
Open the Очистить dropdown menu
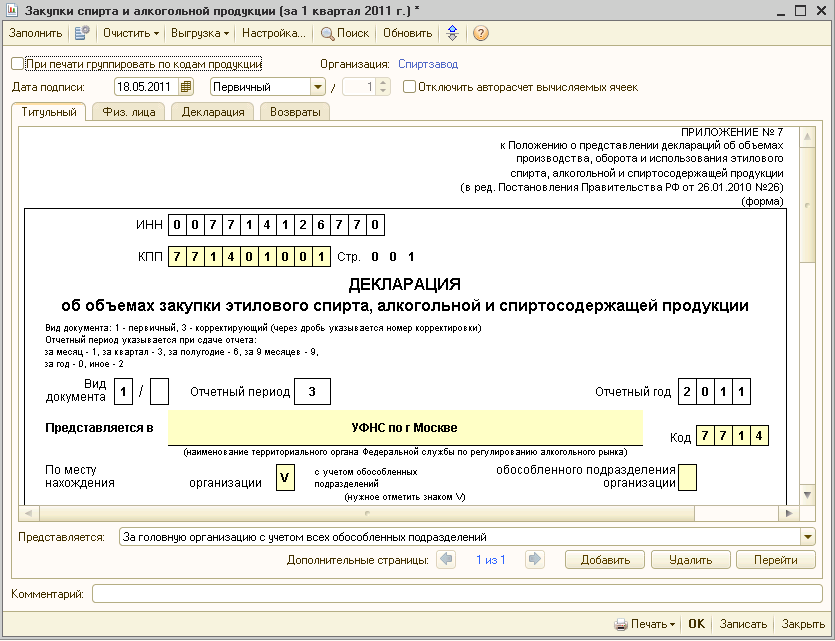tap(131, 33)
